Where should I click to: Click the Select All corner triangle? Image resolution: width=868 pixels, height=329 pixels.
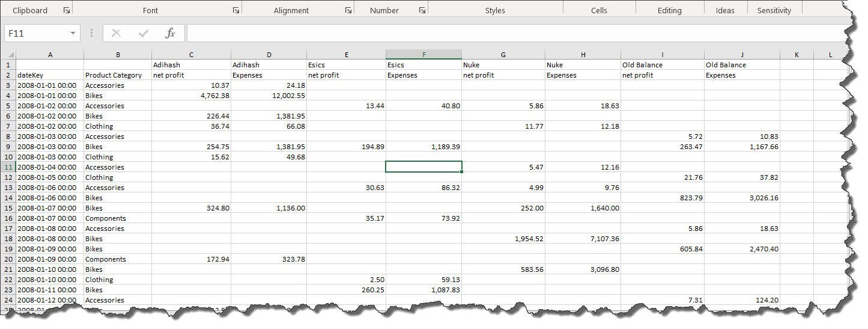click(10, 55)
